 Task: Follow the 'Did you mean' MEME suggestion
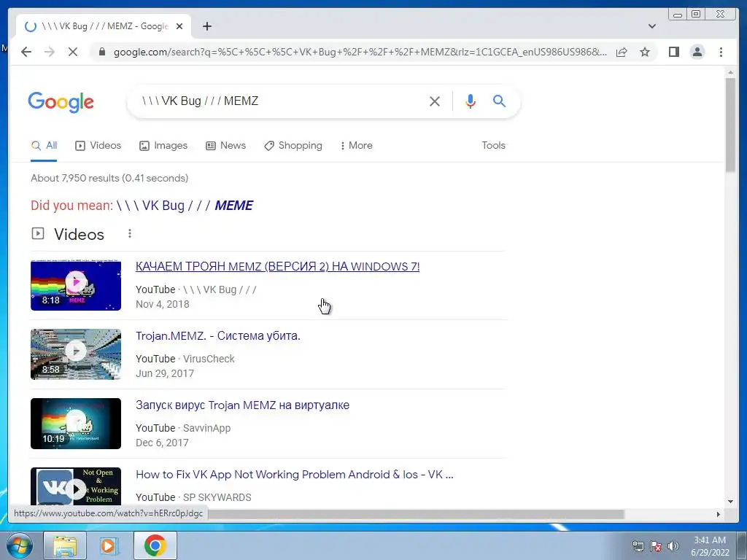point(185,206)
